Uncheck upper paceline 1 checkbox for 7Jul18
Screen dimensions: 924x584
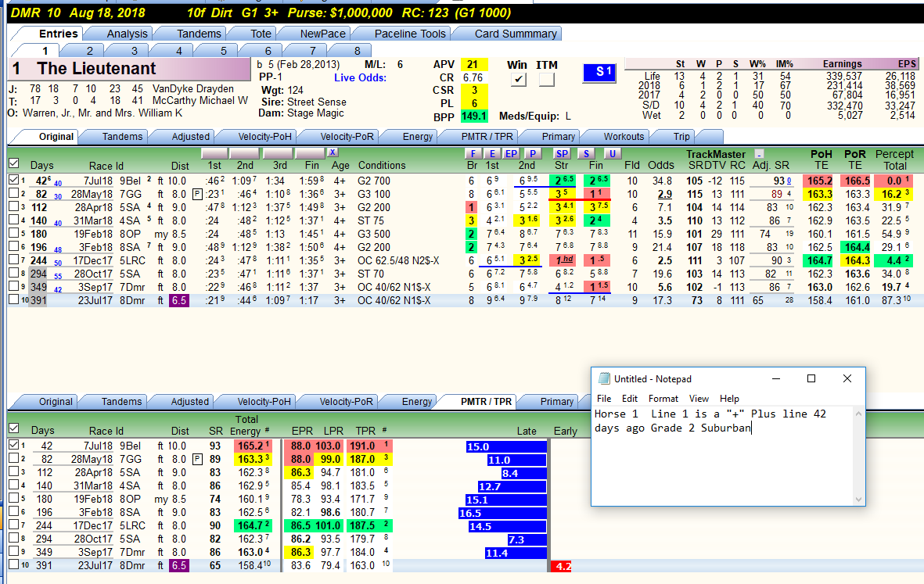[x=14, y=180]
